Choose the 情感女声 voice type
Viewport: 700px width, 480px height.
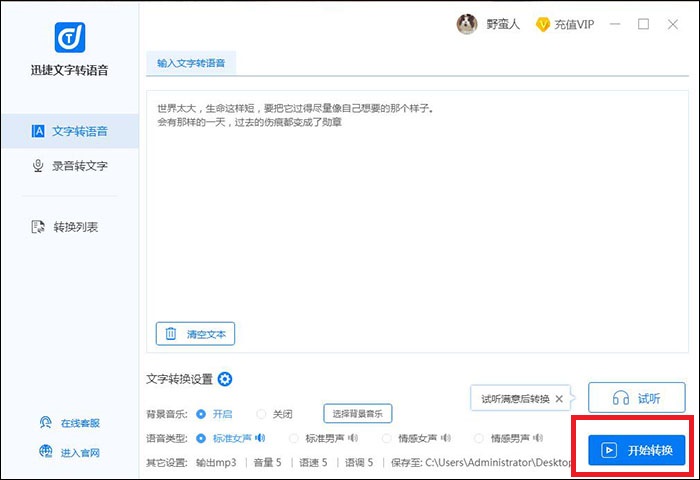(x=388, y=437)
